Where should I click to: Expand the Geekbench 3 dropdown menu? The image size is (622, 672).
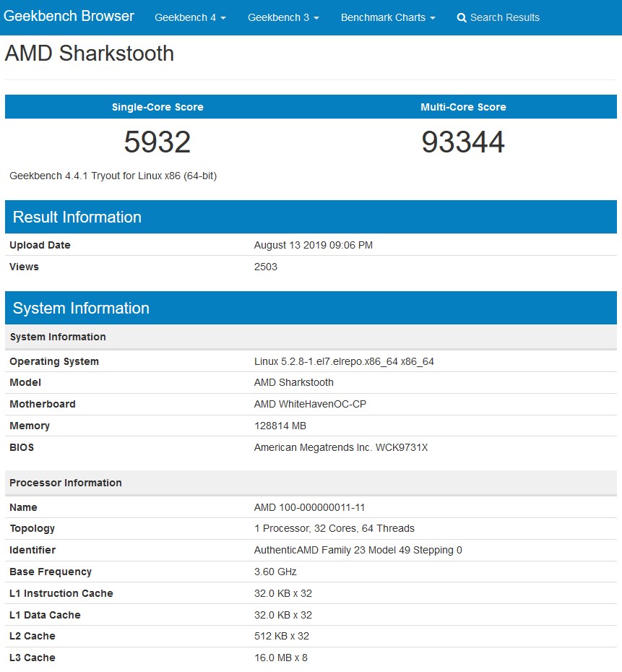point(283,17)
